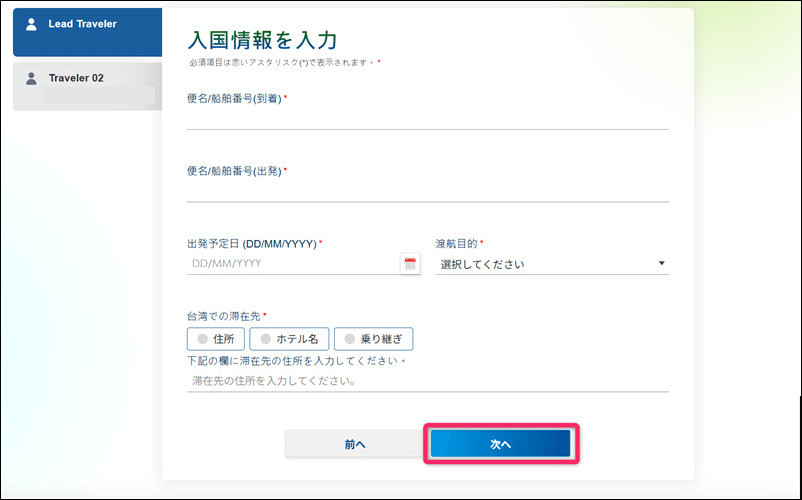Select the 乗り継ぎ radio option
The width and height of the screenshot is (802, 500).
pos(373,339)
